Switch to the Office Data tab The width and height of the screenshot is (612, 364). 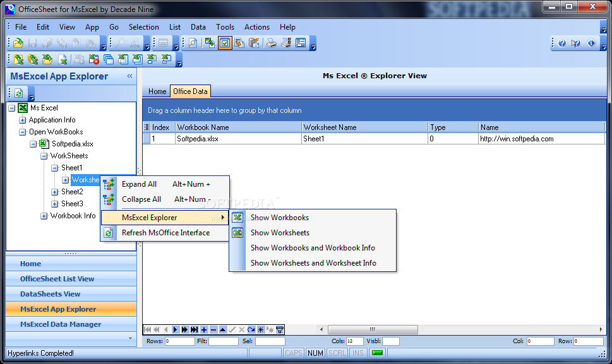click(x=190, y=91)
